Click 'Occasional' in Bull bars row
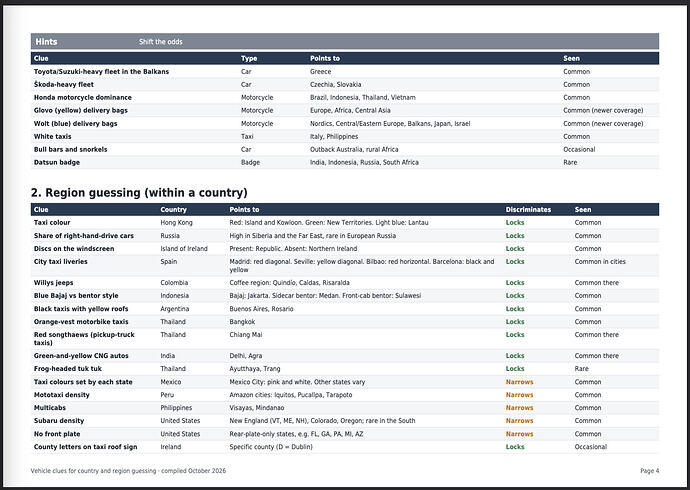The height and width of the screenshot is (490, 690). point(579,149)
